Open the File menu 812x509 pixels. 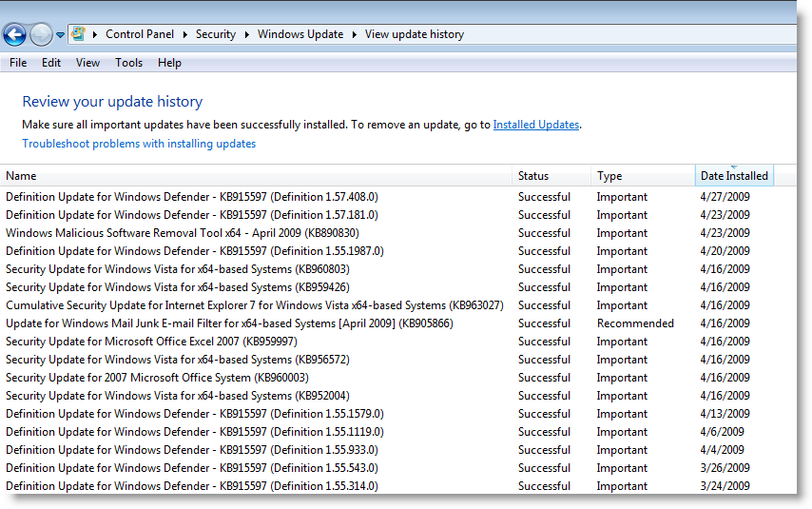tap(18, 63)
